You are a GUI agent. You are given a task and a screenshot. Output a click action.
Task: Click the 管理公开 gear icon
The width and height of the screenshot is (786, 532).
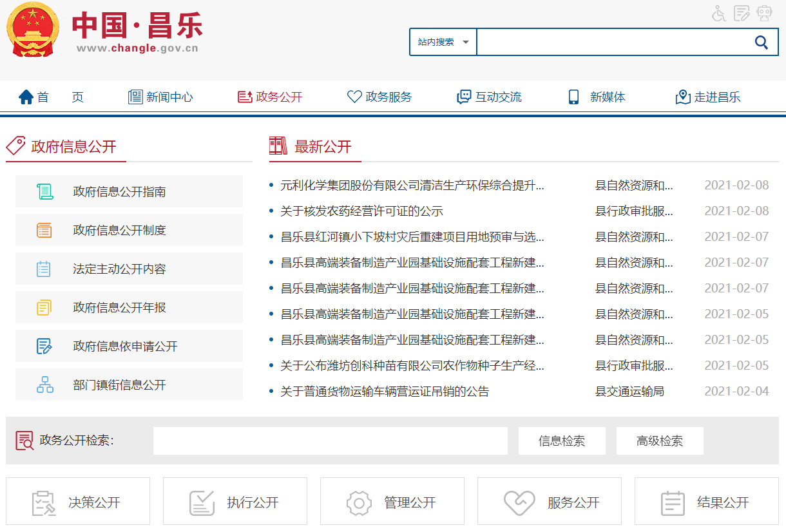[359, 502]
